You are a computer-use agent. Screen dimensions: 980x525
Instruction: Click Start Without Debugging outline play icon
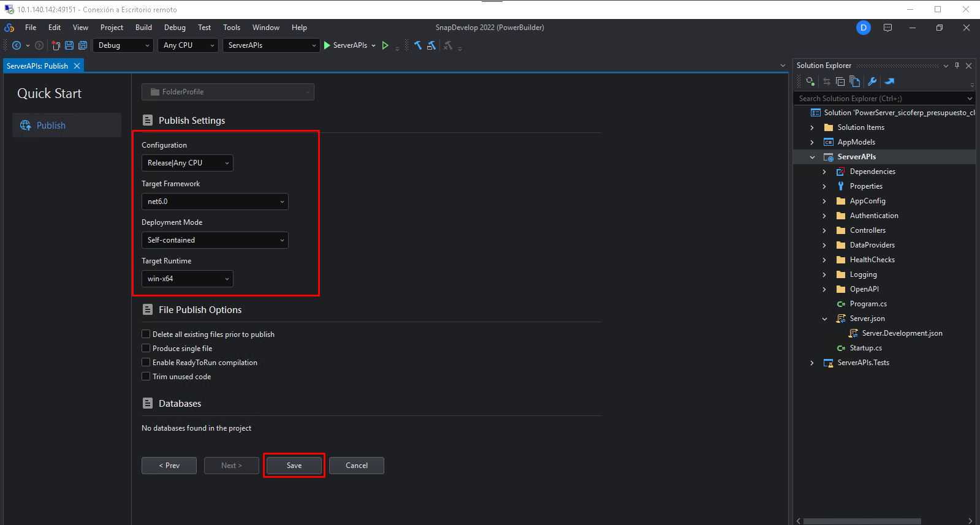[385, 45]
